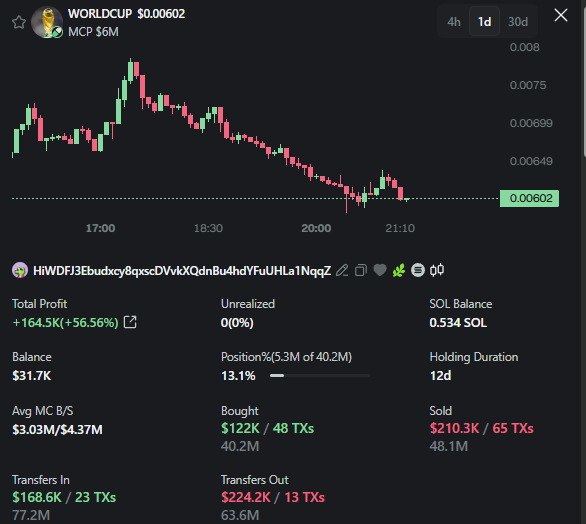
Task: Share total profit via export icon
Action: (130, 322)
